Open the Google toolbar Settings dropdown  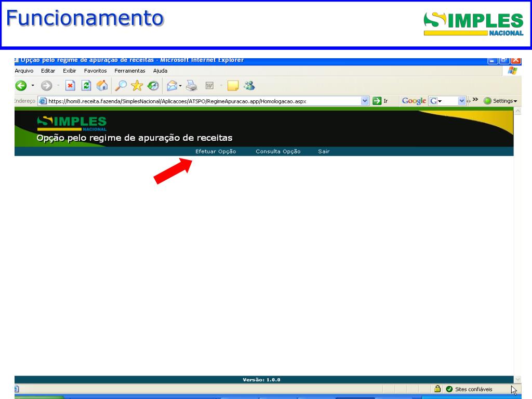(501, 101)
